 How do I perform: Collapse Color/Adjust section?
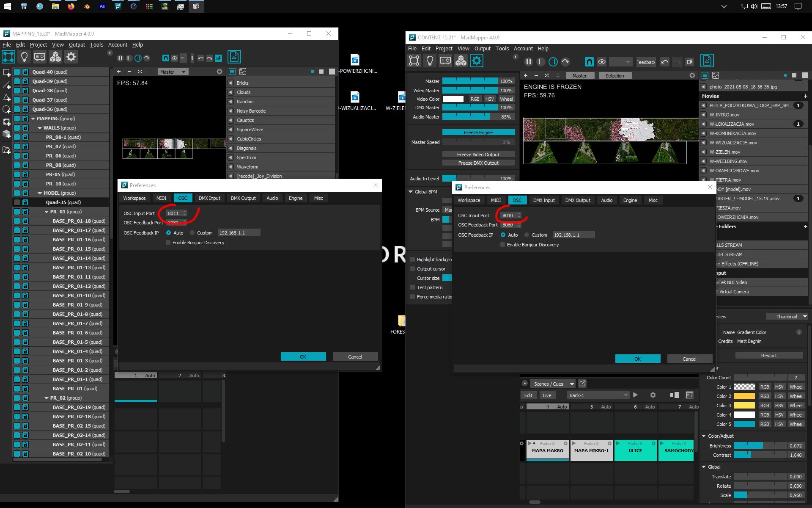point(704,436)
